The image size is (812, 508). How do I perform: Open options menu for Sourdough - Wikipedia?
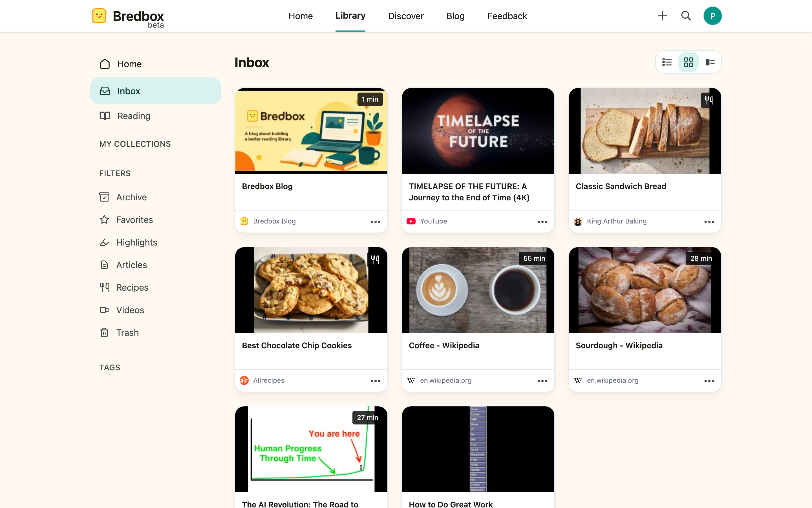[x=709, y=381]
